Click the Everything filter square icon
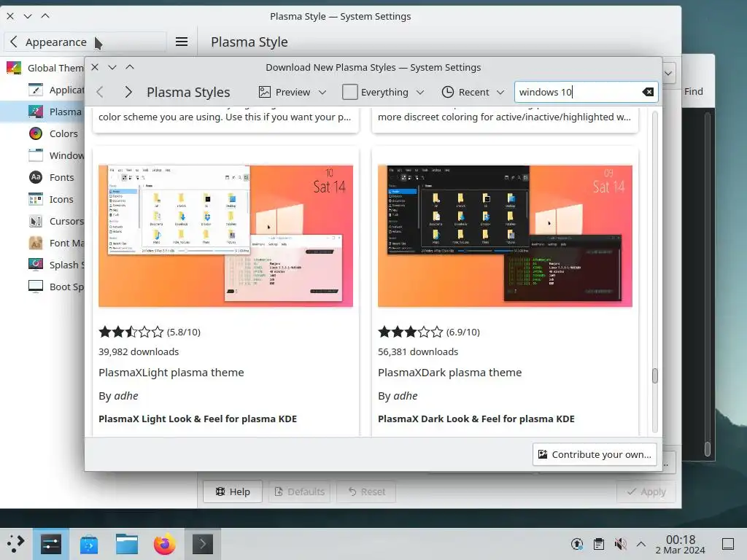Viewport: 747px width, 560px height. pos(349,92)
